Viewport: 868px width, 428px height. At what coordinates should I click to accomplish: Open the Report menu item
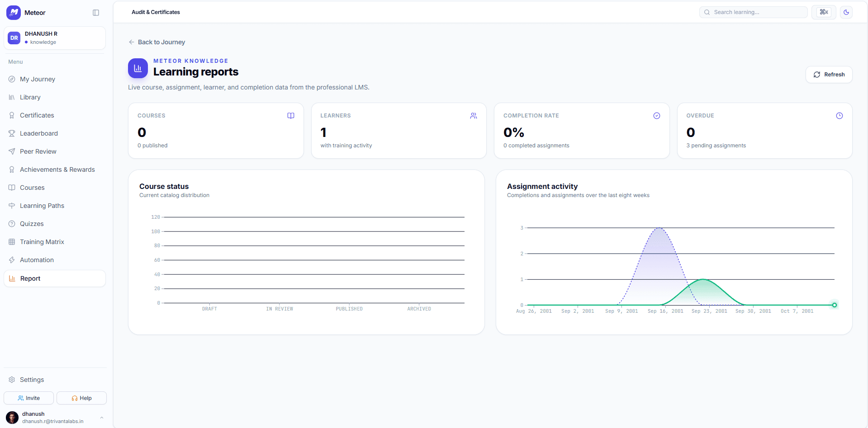coord(55,278)
